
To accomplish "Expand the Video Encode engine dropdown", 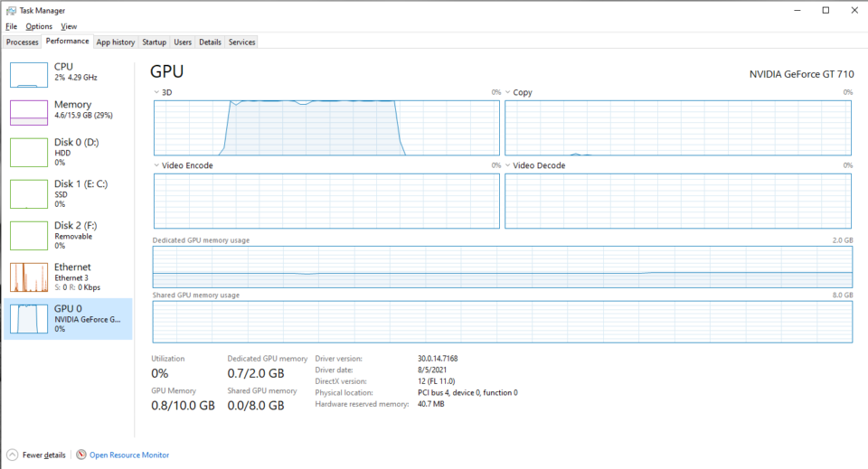I will tap(156, 165).
